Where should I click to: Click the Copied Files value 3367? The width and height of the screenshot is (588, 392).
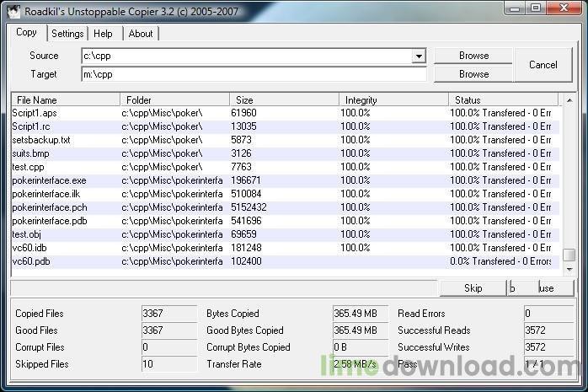click(x=169, y=314)
